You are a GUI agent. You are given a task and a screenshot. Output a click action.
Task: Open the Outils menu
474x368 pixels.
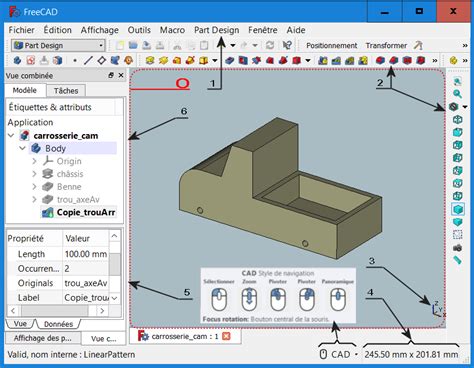click(x=139, y=30)
